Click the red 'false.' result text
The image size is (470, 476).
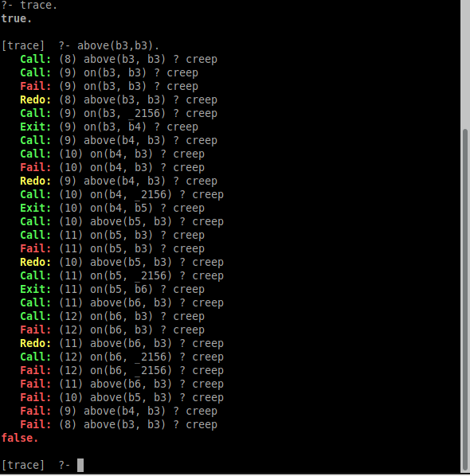point(20,438)
